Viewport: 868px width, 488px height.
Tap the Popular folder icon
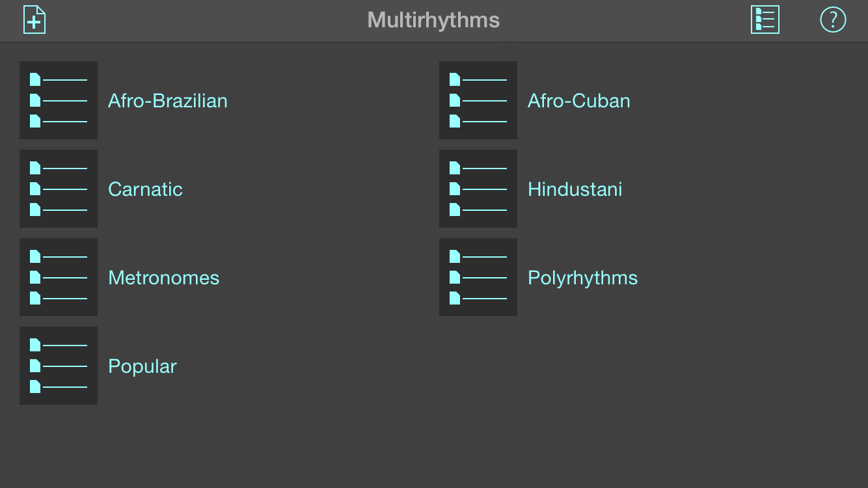(59, 366)
